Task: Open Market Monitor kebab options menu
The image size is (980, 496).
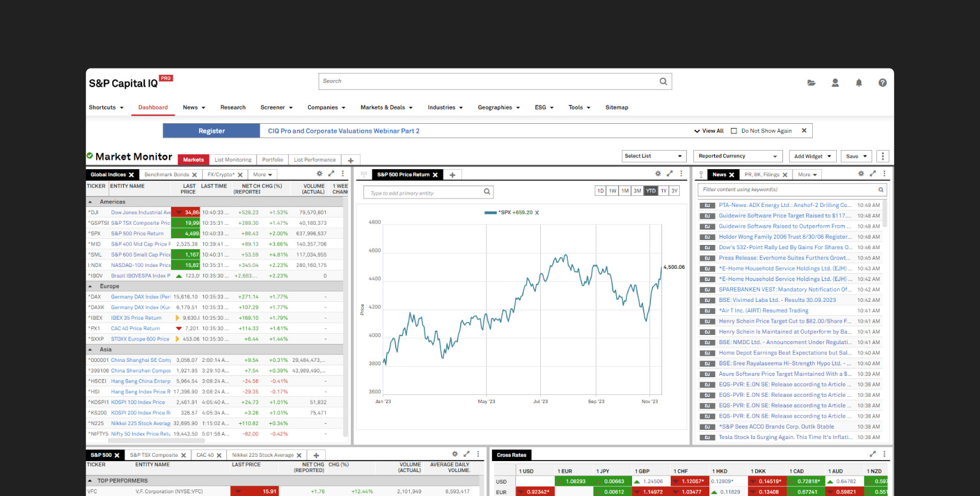Action: click(883, 156)
